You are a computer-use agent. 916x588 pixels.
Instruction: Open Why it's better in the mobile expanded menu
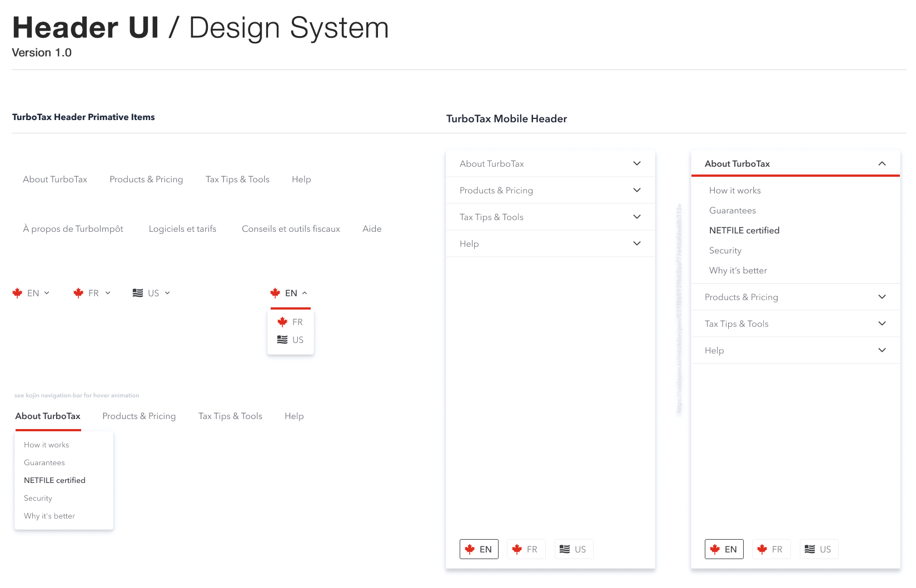738,271
